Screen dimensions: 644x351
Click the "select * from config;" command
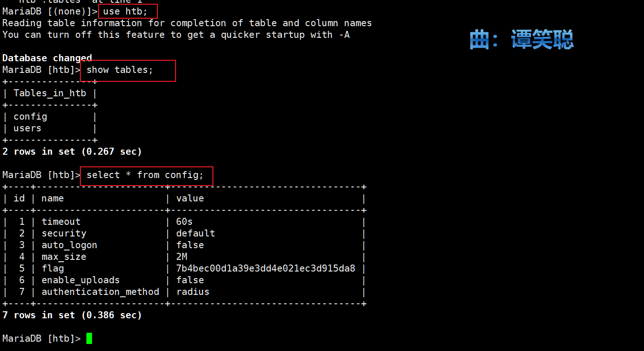coord(145,175)
